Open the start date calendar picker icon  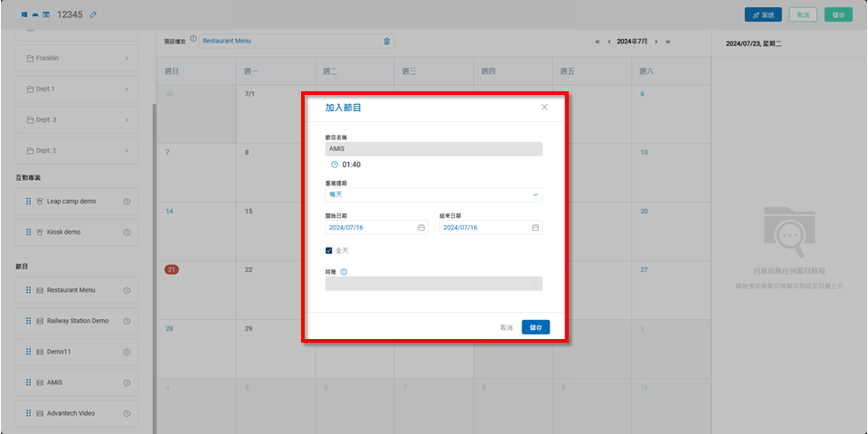(420, 228)
